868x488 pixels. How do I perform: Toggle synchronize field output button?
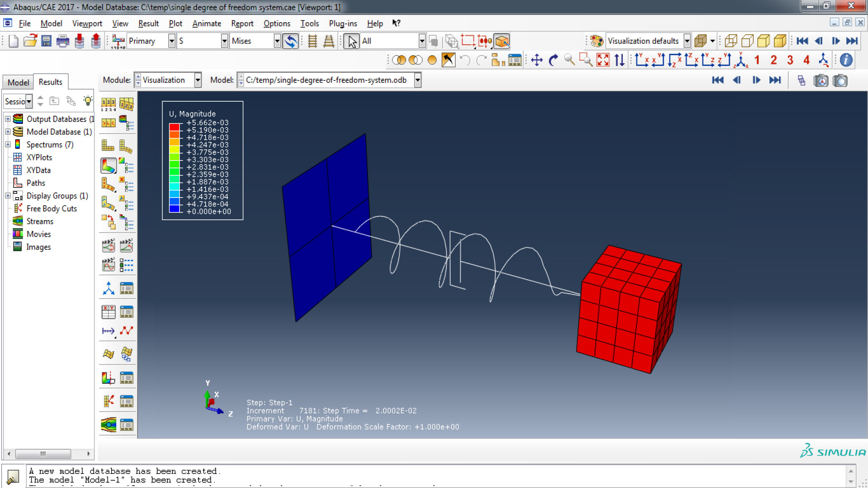pos(290,41)
